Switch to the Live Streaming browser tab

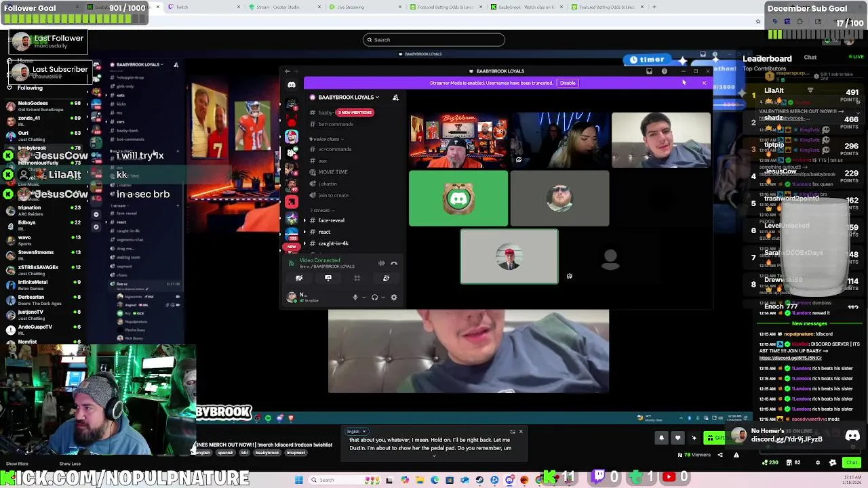pos(366,7)
